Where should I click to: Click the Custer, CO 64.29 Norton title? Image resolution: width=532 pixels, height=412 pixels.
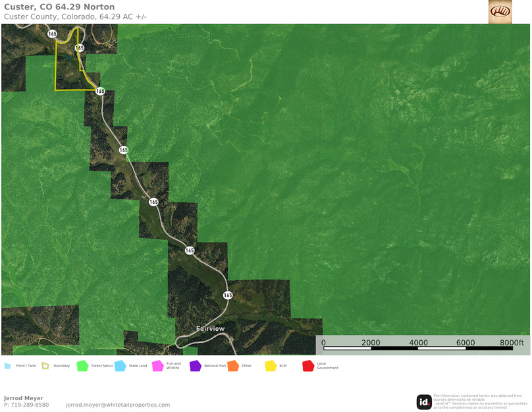59,6
